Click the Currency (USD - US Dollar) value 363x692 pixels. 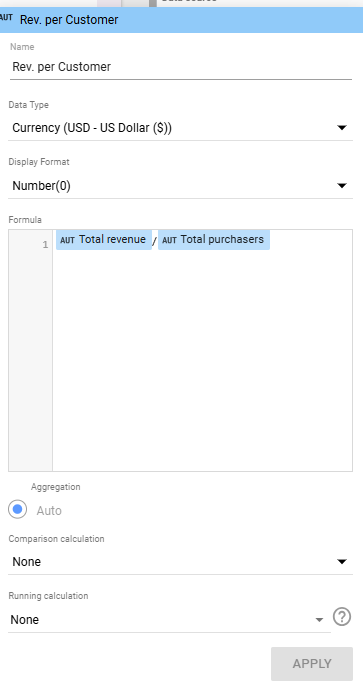point(92,128)
